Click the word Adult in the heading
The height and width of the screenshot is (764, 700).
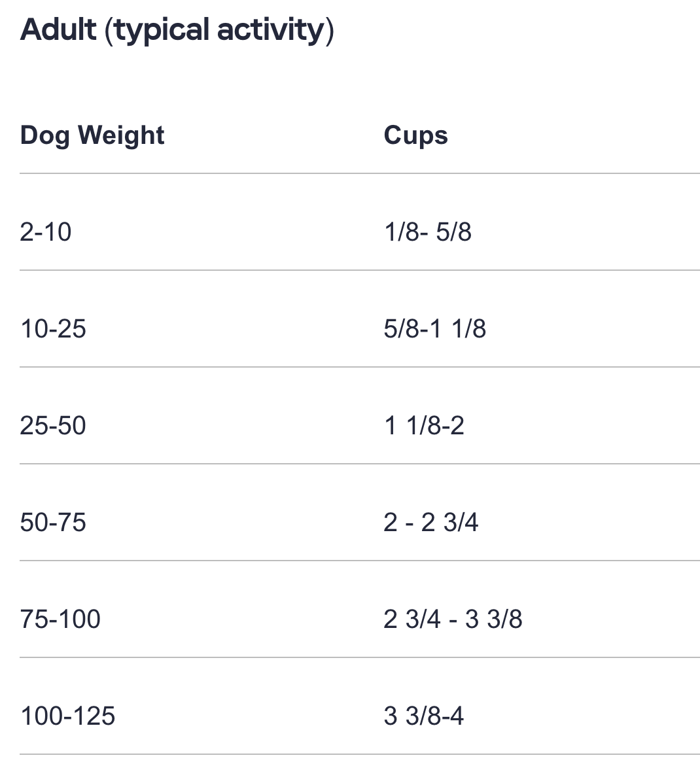click(x=58, y=31)
